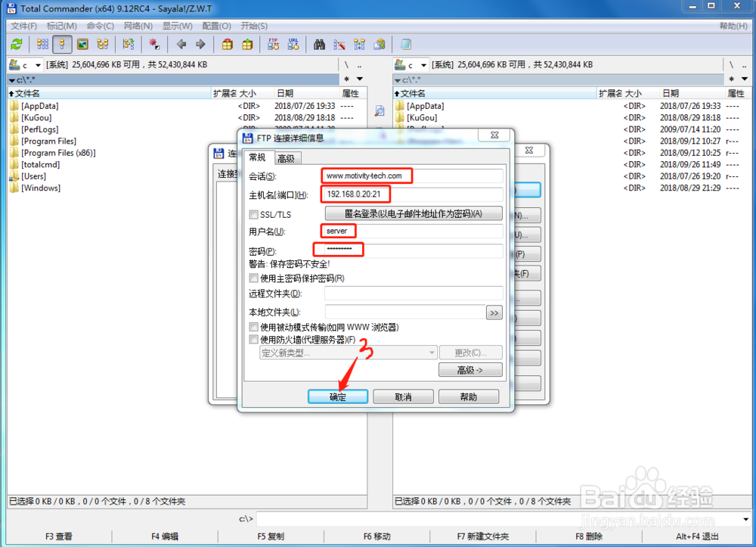Enable 使用被动模式传输 checkbox
Image resolution: width=756 pixels, height=547 pixels.
click(253, 327)
